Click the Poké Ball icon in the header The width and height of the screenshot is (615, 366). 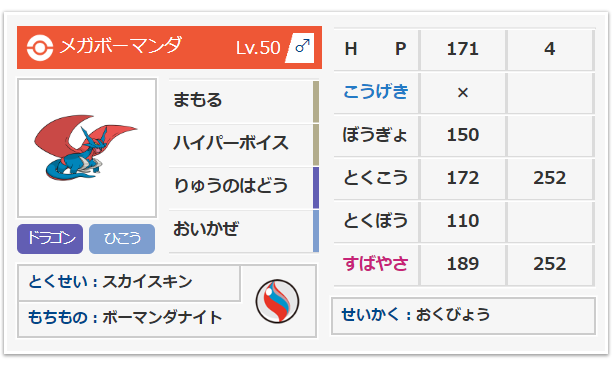point(40,47)
